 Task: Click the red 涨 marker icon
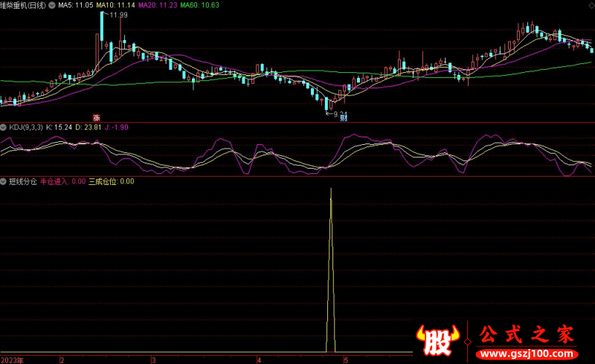coord(96,117)
